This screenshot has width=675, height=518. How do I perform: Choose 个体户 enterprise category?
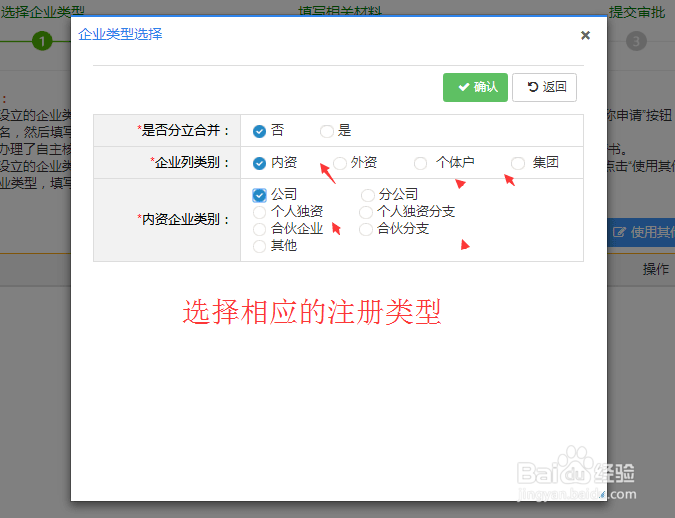(x=420, y=163)
